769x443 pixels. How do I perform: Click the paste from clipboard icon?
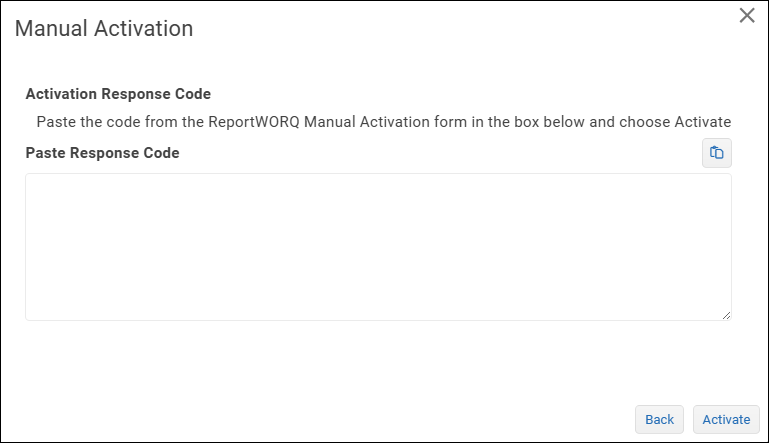[x=717, y=153]
